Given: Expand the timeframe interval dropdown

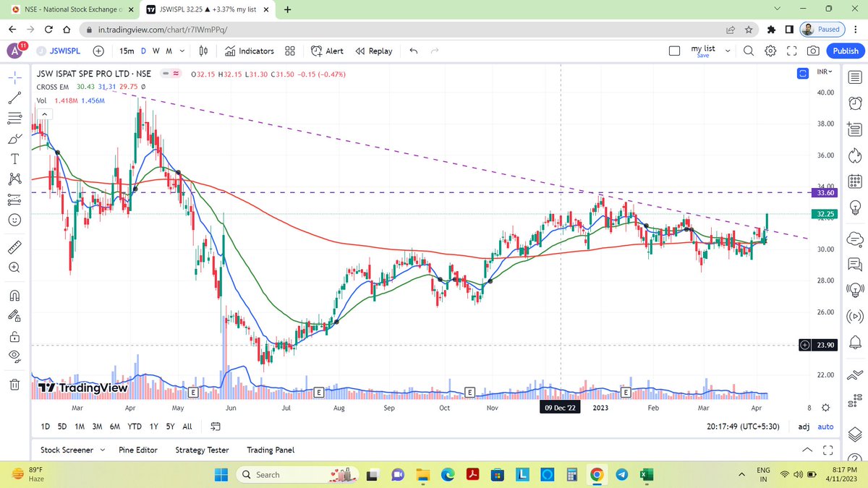Looking at the screenshot, I should point(182,51).
